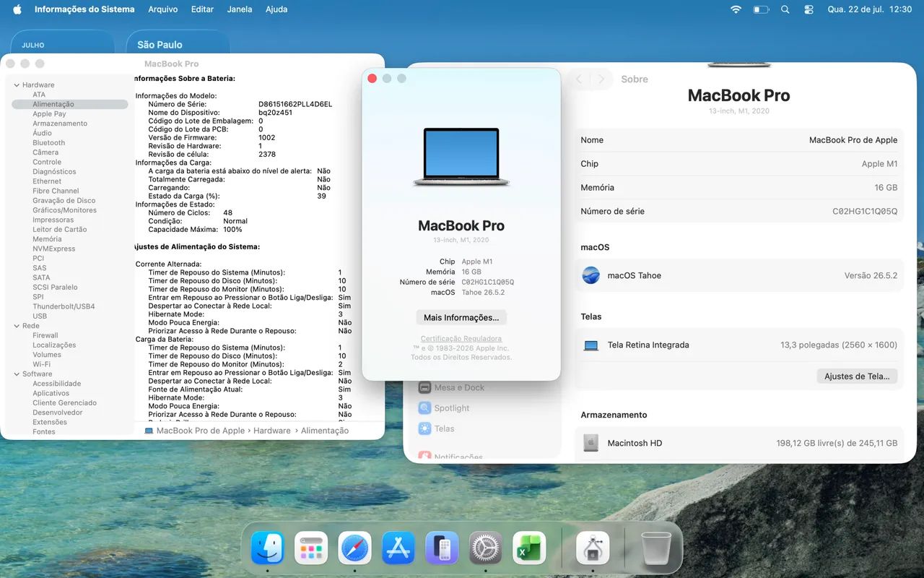Select Apple Pay in the sidebar
This screenshot has height=578, width=924.
click(49, 114)
